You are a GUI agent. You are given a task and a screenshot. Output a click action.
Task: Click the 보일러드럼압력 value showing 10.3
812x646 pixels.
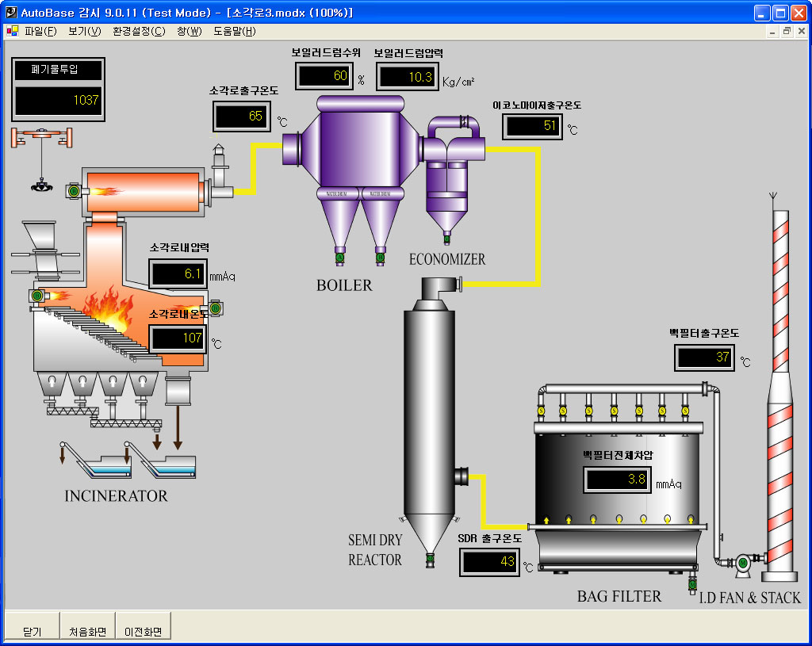pyautogui.click(x=405, y=77)
